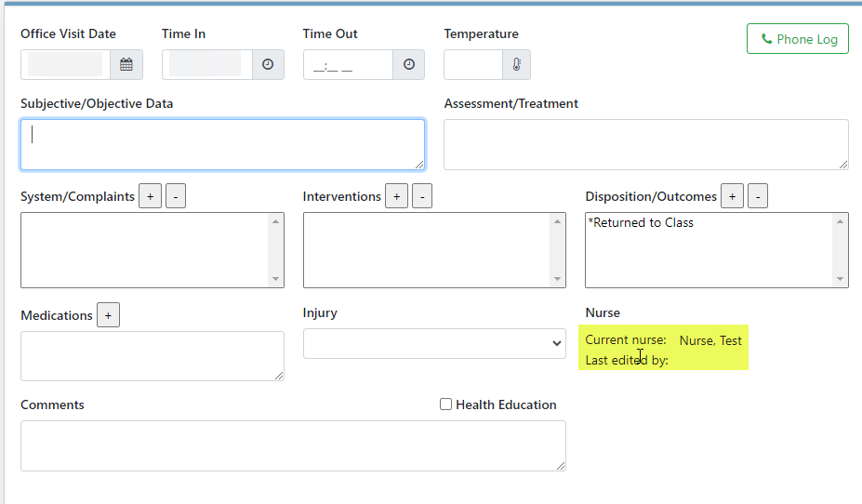Click the Interventions list scroll up arrow
This screenshot has height=504, width=862.
[557, 221]
